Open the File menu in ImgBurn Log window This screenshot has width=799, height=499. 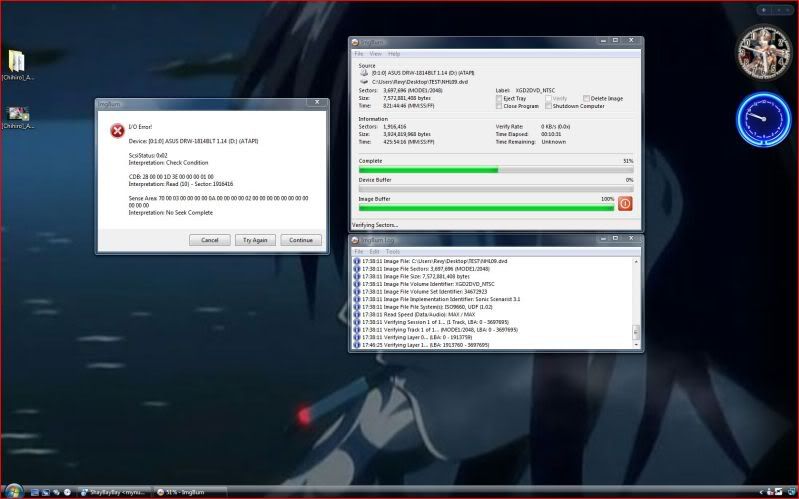point(359,252)
